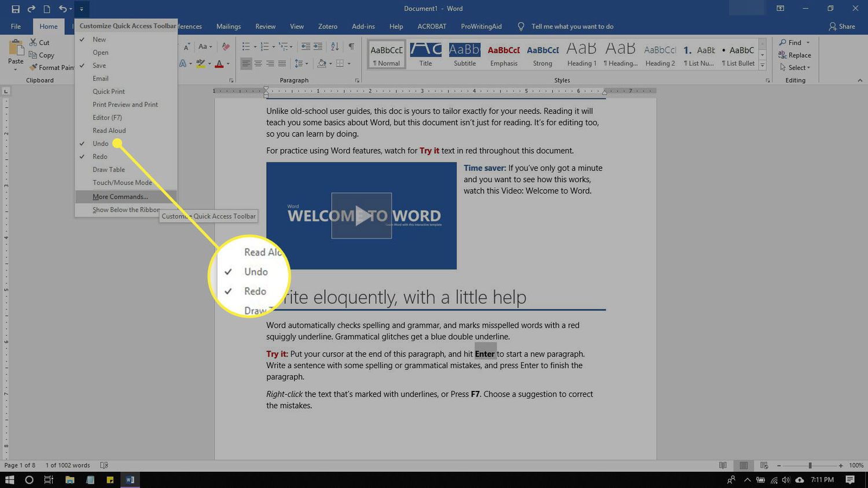Viewport: 868px width, 488px height.
Task: Click the Align Right icon
Action: [x=270, y=64]
